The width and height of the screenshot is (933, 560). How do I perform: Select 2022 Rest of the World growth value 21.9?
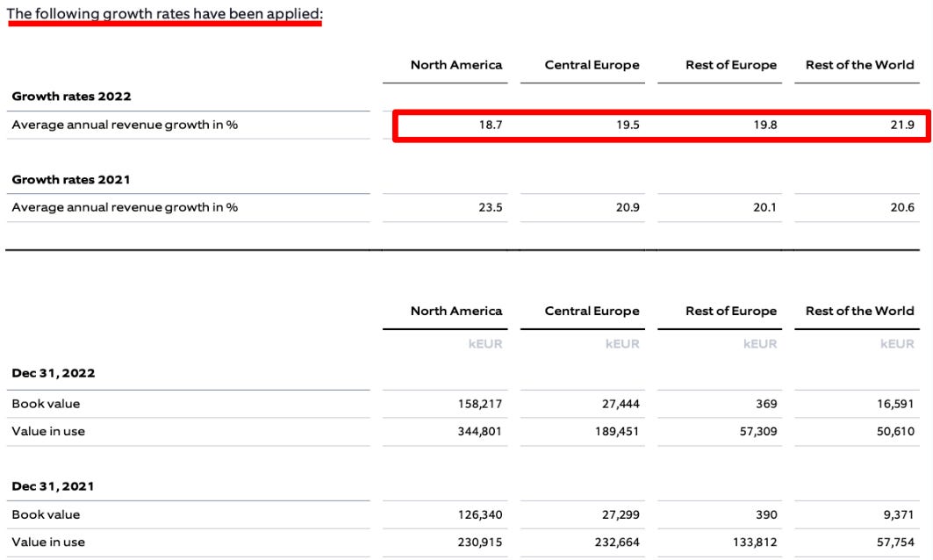click(902, 125)
